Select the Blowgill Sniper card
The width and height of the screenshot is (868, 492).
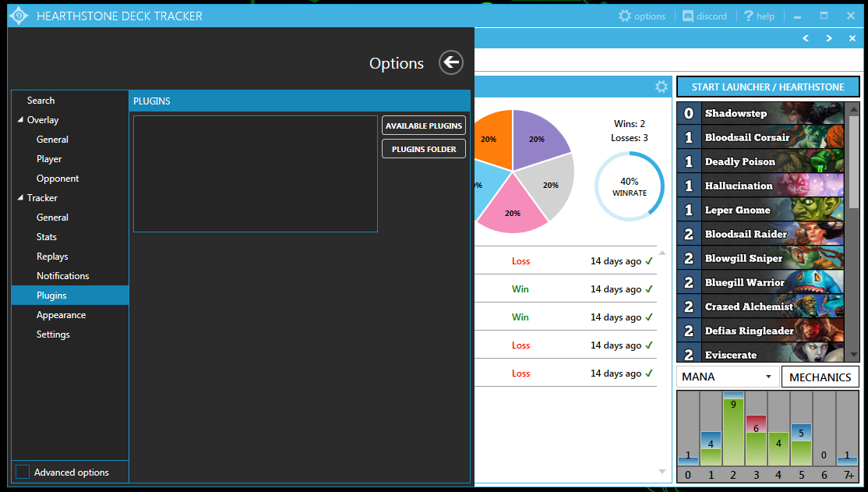pyautogui.click(x=760, y=258)
